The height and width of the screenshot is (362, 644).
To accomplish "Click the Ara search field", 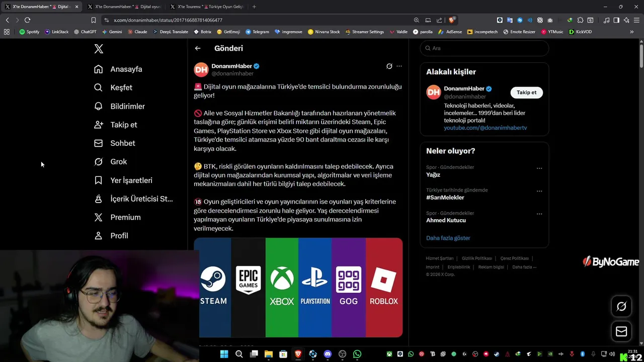I will coord(484,48).
